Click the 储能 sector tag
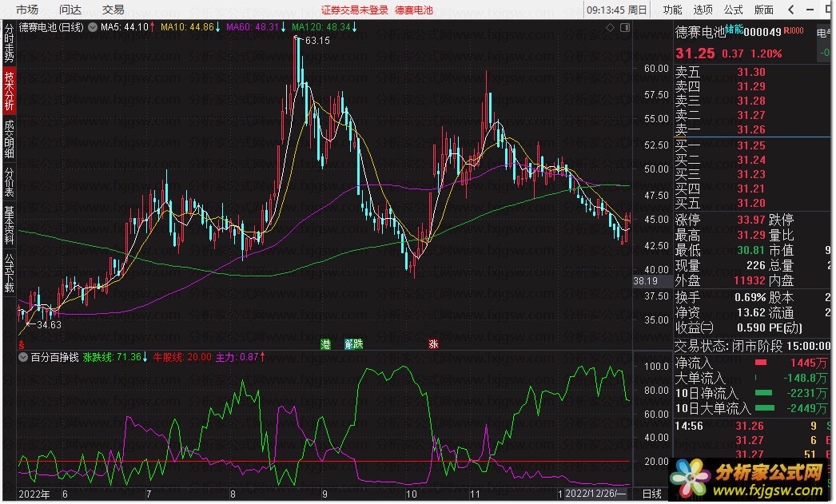 tap(734, 30)
